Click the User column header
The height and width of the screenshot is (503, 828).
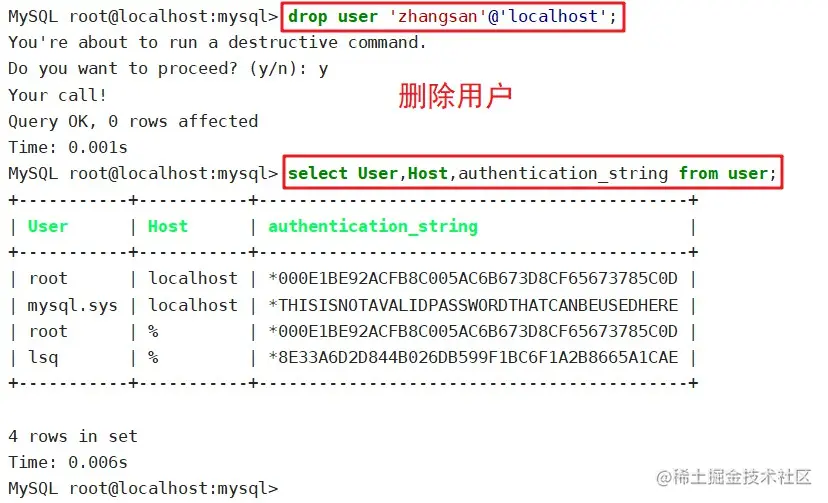pyautogui.click(x=48, y=226)
